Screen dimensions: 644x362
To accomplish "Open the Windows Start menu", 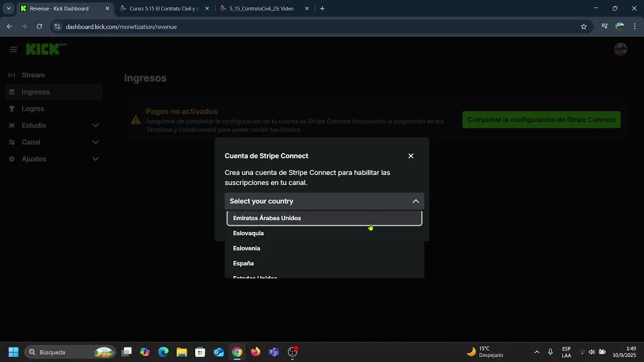I will (14, 352).
